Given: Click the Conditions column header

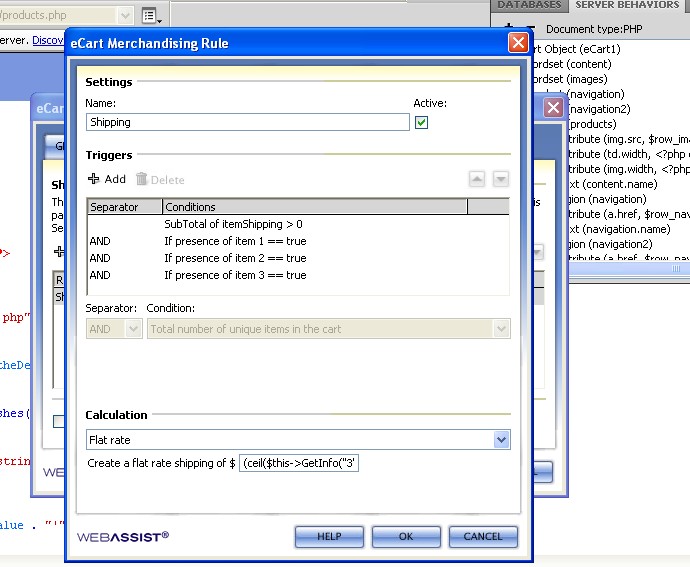Looking at the screenshot, I should point(315,206).
